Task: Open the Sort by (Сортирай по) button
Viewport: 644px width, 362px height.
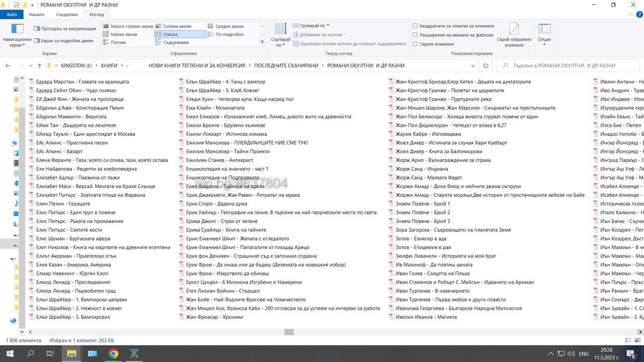Action: coord(280,35)
